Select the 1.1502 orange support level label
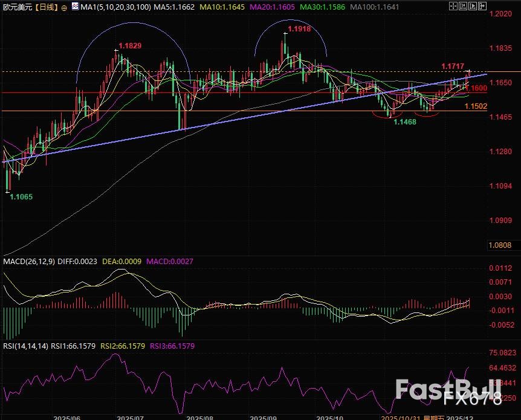This screenshot has width=521, height=420. coord(476,106)
